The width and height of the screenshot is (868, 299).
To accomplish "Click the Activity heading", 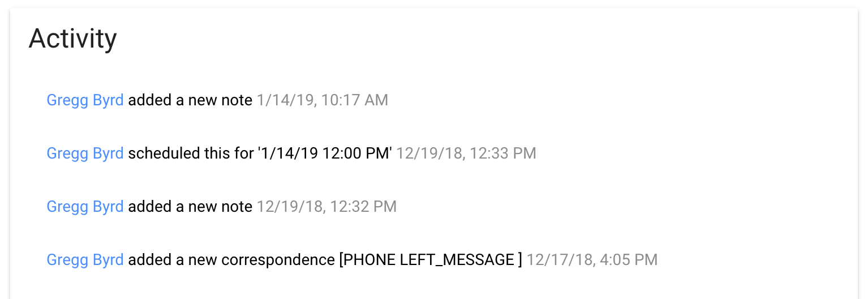I will point(72,39).
